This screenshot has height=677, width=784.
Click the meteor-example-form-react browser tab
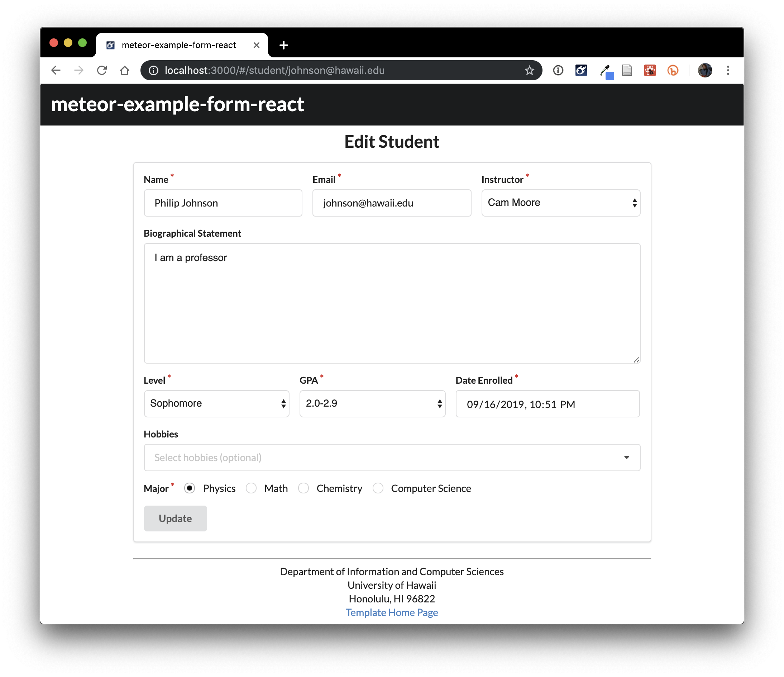178,45
